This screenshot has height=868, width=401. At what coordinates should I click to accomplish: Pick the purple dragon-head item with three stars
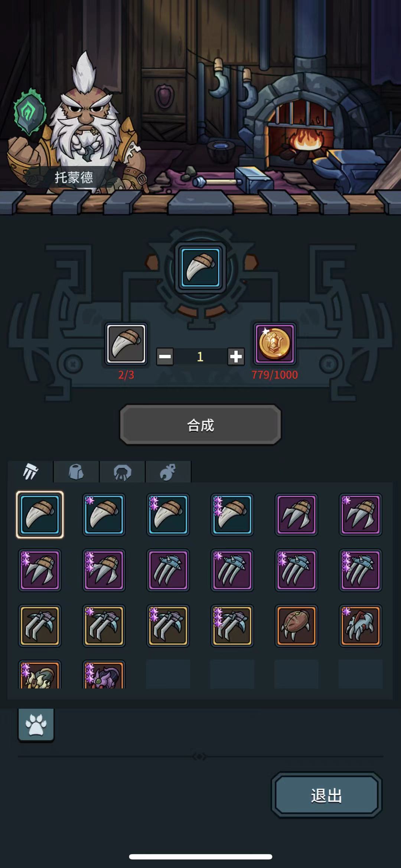[x=104, y=675]
